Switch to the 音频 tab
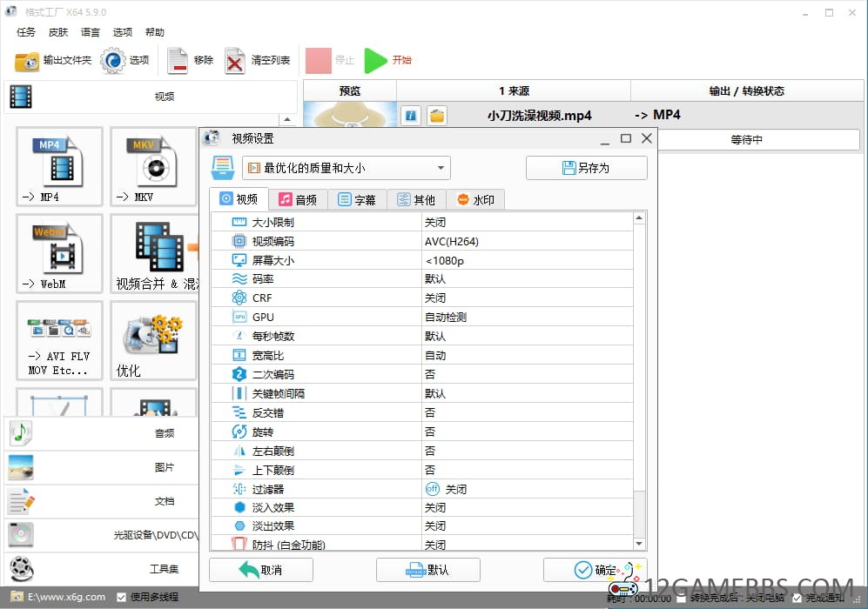 299,200
